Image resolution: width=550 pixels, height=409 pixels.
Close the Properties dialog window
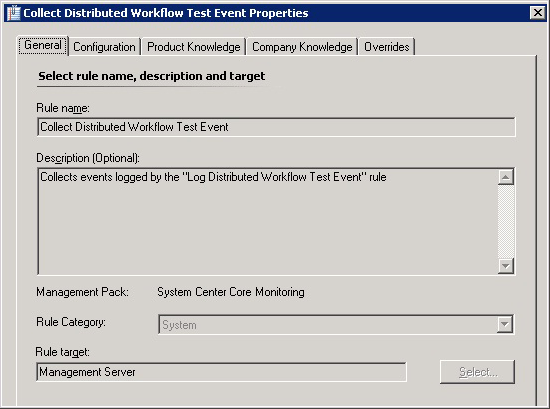tap(537, 13)
